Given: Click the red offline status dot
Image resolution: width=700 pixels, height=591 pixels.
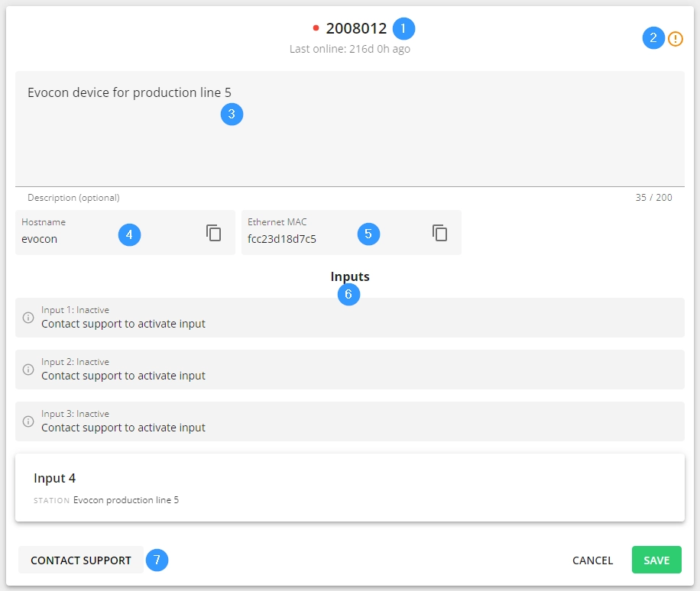Looking at the screenshot, I should (316, 28).
